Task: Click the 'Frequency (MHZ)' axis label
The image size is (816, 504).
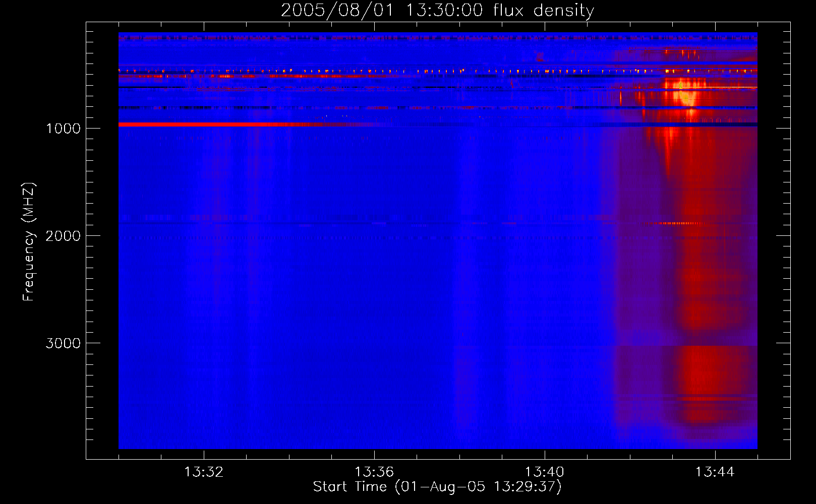Action: tap(29, 242)
